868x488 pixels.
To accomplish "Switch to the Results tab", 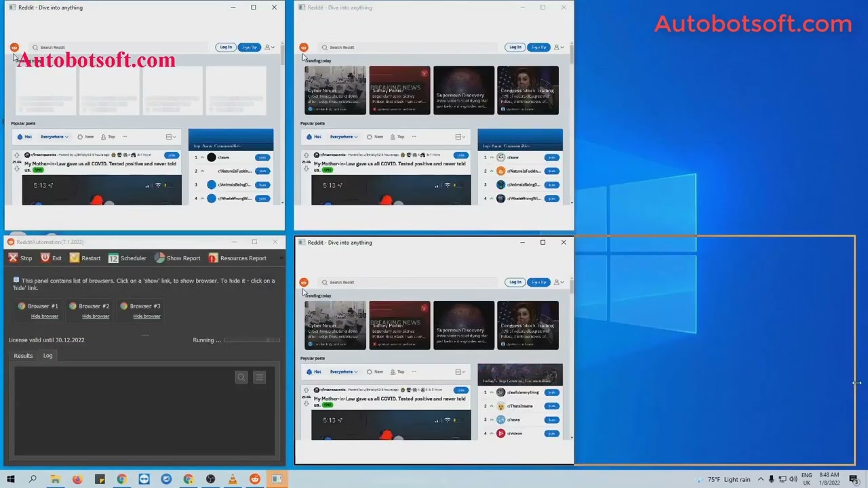I will pos(23,356).
